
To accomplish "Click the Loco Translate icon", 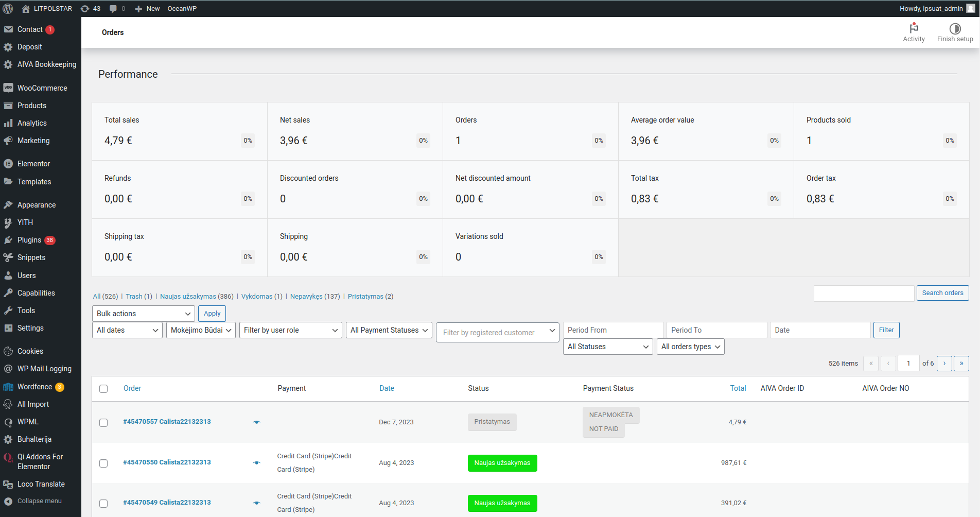I will 8,484.
